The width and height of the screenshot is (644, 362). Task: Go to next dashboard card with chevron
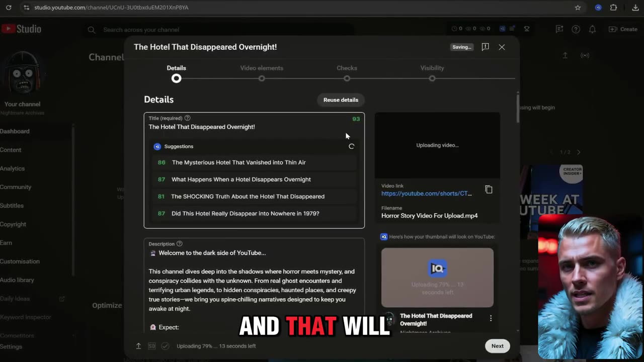click(x=579, y=152)
